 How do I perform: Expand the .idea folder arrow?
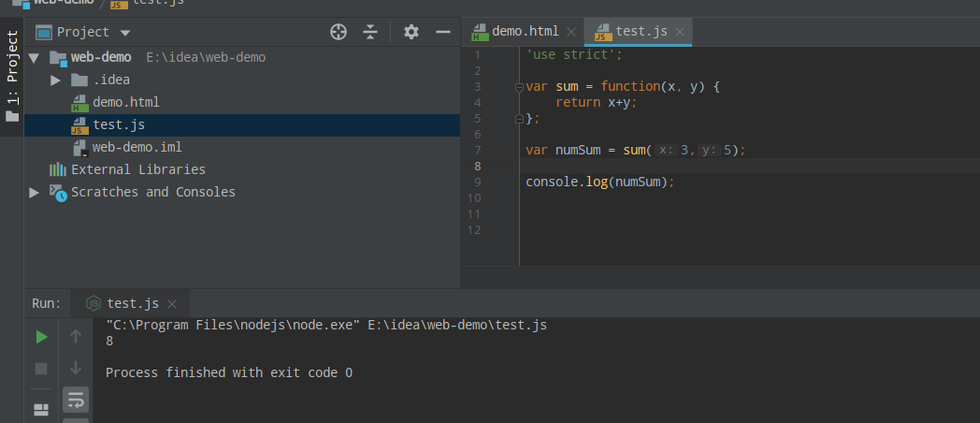click(55, 80)
